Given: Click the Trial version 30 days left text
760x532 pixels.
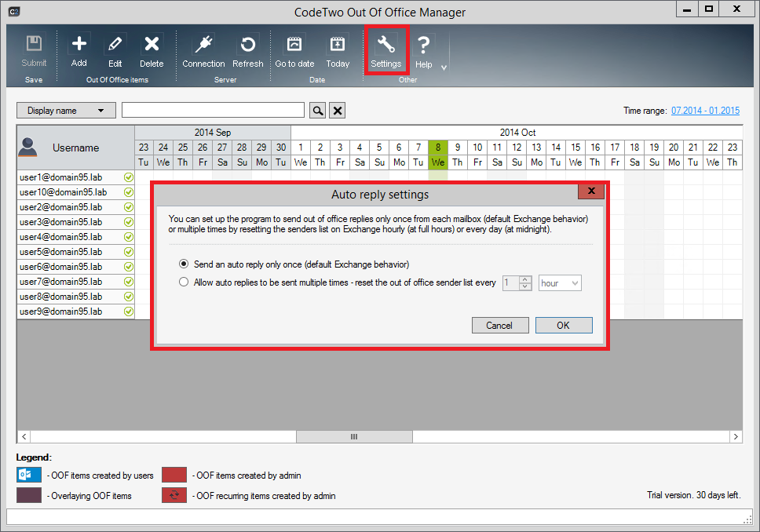Looking at the screenshot, I should point(693,494).
